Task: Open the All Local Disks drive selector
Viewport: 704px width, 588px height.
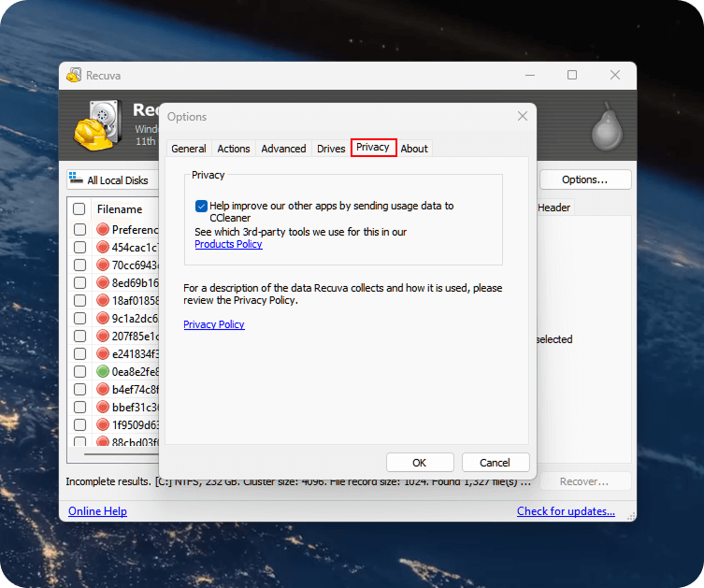Action: (x=113, y=180)
